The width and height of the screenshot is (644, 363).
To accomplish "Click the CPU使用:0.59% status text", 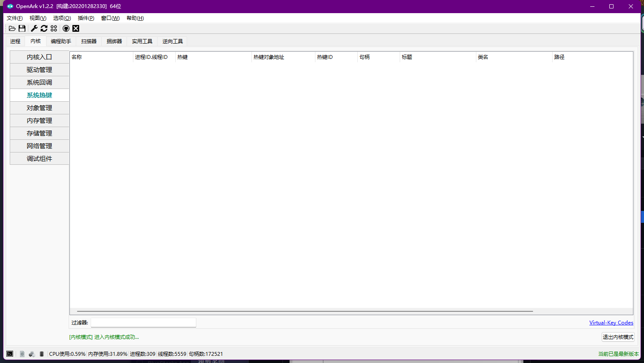I will tap(67, 354).
